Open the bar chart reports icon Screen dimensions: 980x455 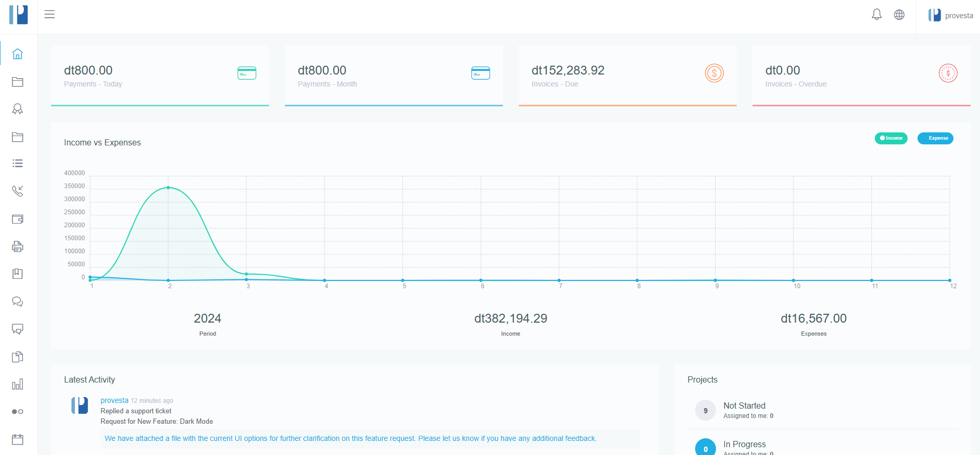pyautogui.click(x=18, y=385)
